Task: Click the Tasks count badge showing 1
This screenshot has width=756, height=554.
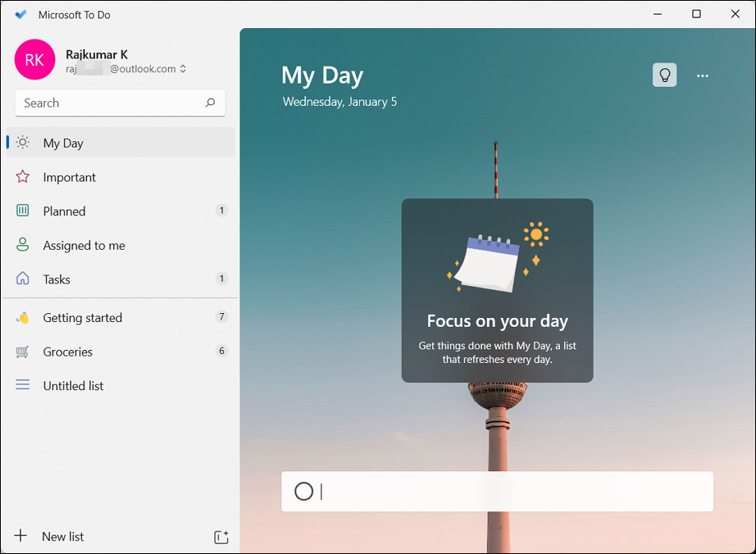Action: (x=221, y=278)
